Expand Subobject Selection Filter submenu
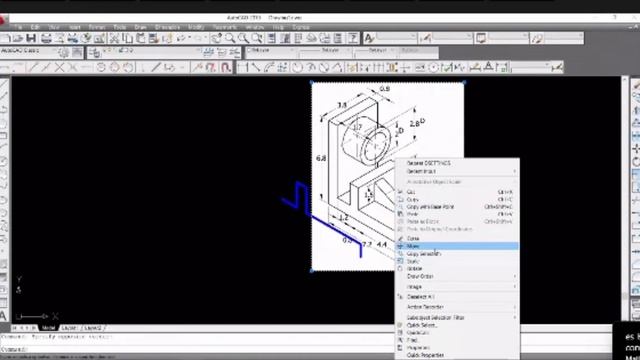Image resolution: width=640 pixels, height=360 pixels. [x=457, y=318]
